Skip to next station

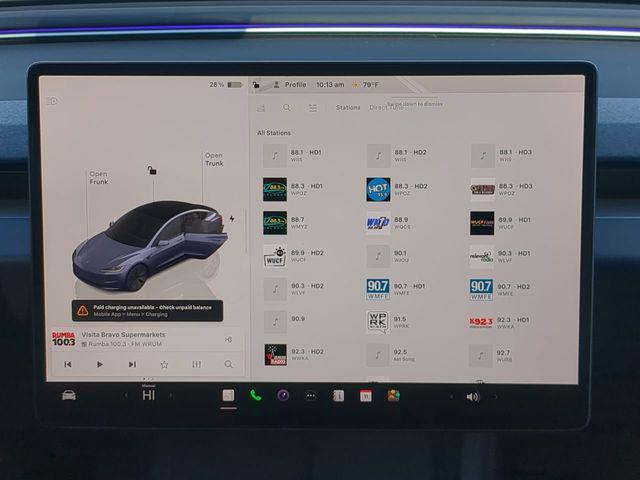tap(132, 364)
